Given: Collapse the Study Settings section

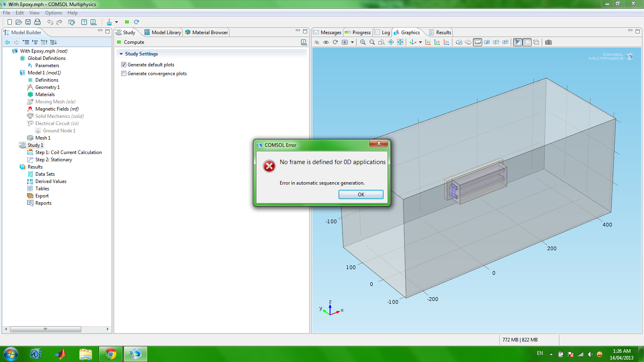Looking at the screenshot, I should (x=121, y=54).
